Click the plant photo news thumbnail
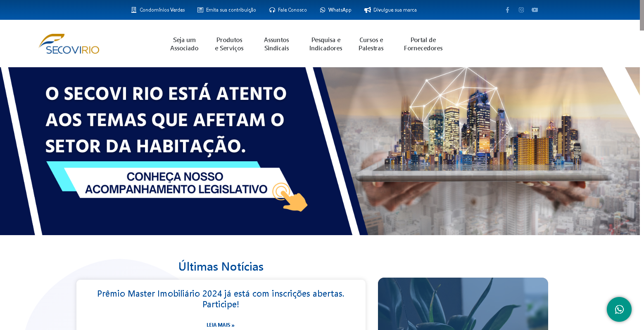 (x=463, y=304)
